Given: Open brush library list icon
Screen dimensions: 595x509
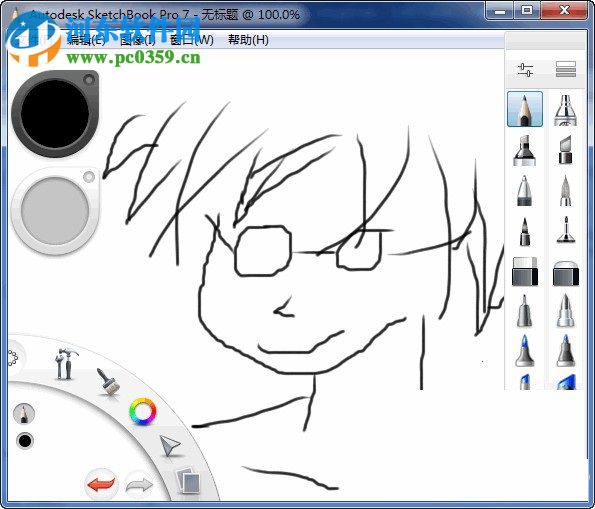Looking at the screenshot, I should [566, 69].
